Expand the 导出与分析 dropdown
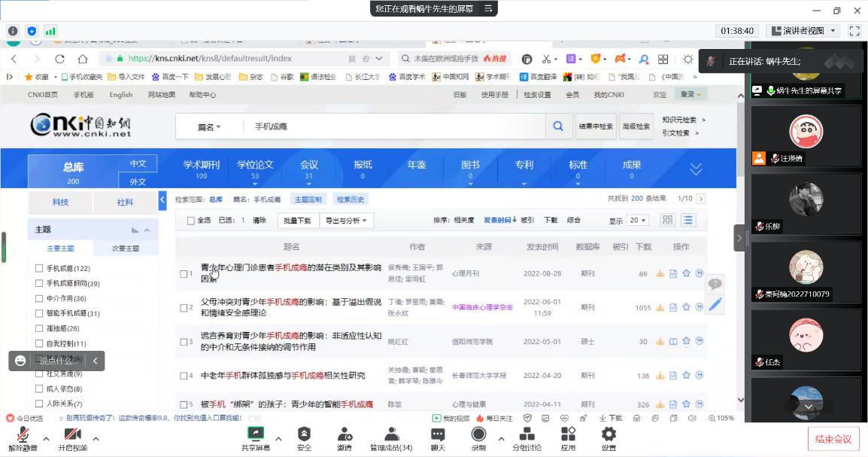Viewport: 868px width, 457px height. (346, 221)
